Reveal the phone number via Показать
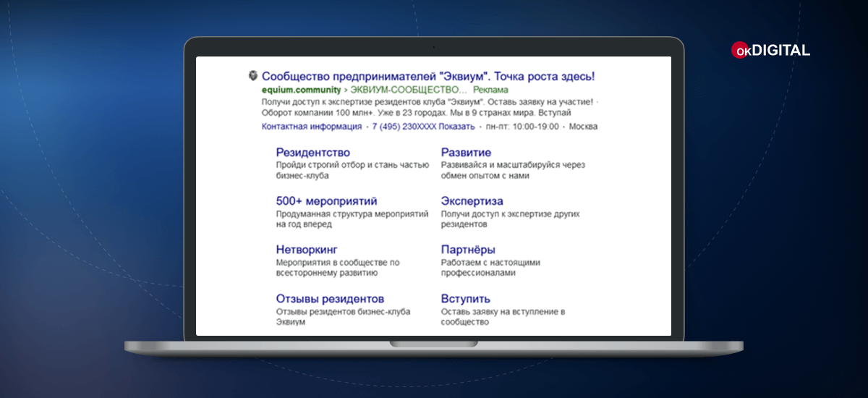This screenshot has width=868, height=398. [456, 127]
